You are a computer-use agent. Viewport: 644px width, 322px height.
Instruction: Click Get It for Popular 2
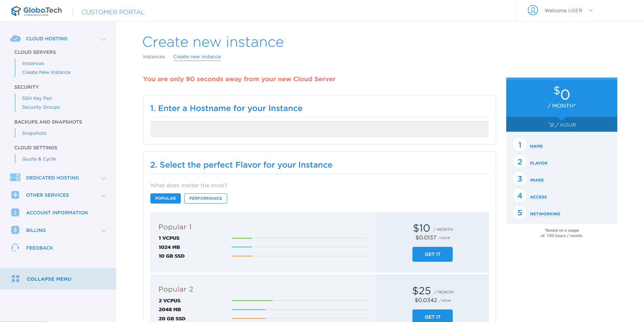pyautogui.click(x=432, y=316)
